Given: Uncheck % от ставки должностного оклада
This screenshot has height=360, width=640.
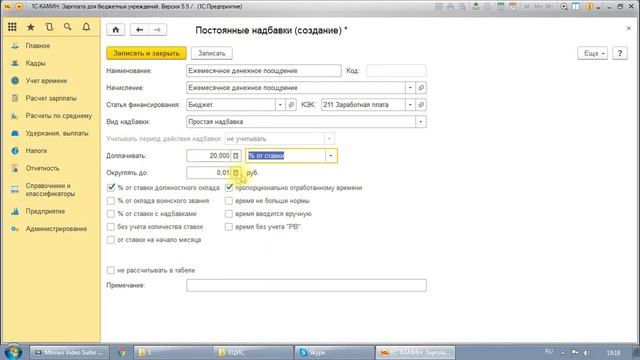Looking at the screenshot, I should coord(111,188).
